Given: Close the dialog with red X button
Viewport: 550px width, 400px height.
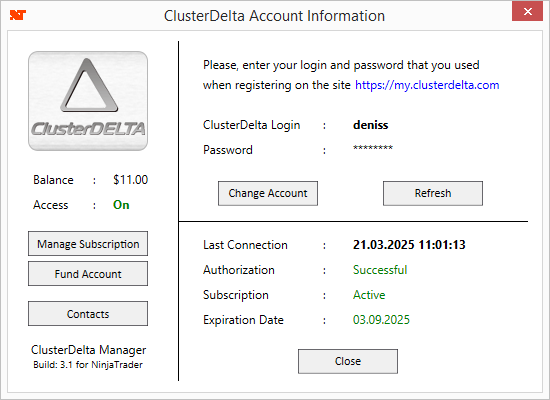Looking at the screenshot, I should coord(527,12).
